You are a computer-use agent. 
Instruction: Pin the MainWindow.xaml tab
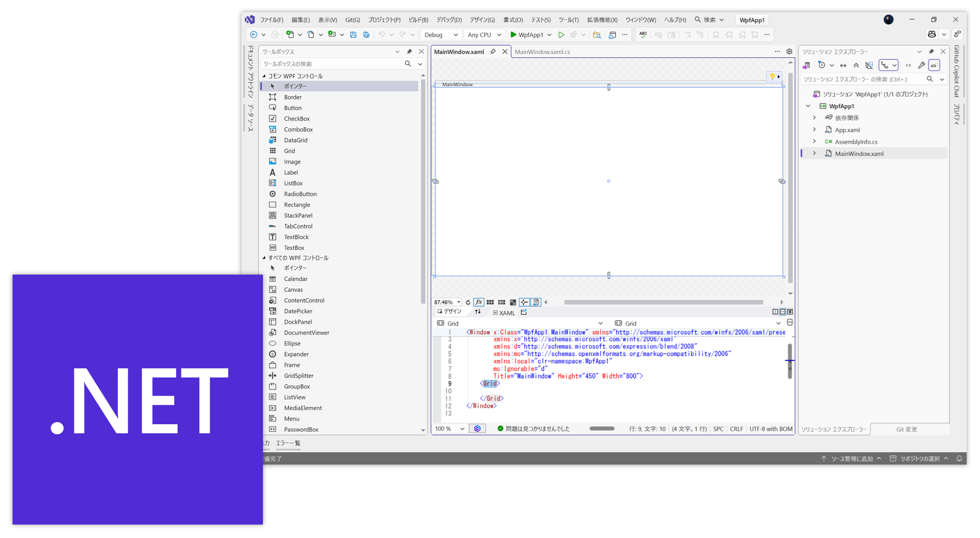(493, 52)
